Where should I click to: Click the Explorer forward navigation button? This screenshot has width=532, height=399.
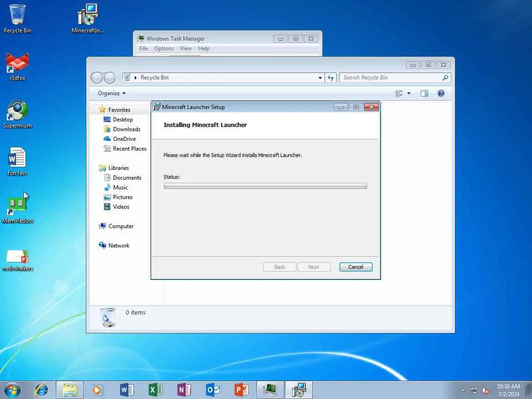(x=109, y=78)
